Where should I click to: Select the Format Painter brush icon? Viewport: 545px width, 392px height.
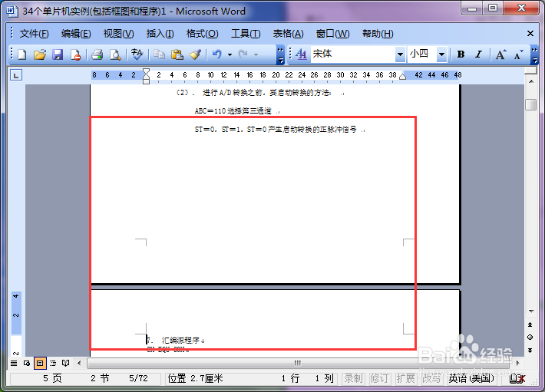[195, 54]
